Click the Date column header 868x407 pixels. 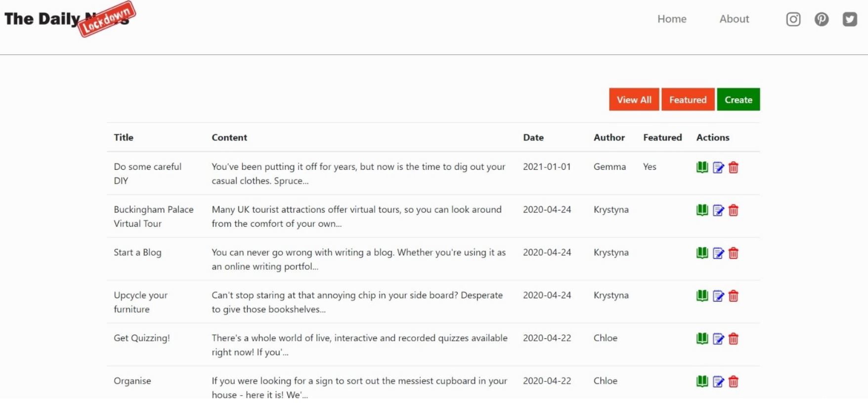click(533, 137)
